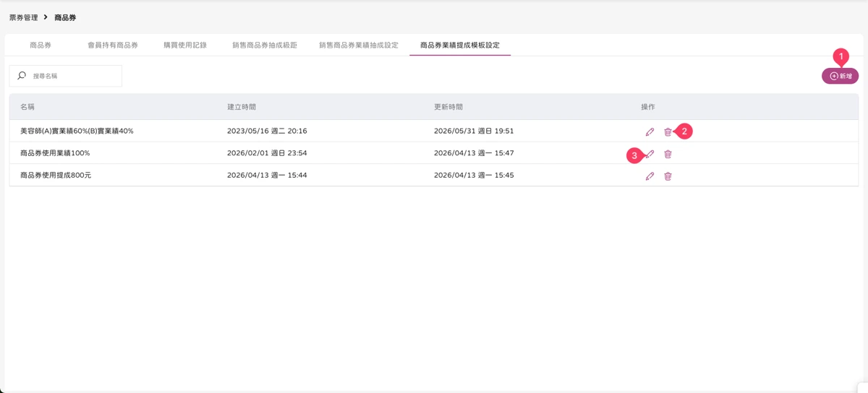The image size is (868, 393).
Task: Click the 名稱 column header
Action: pos(27,107)
